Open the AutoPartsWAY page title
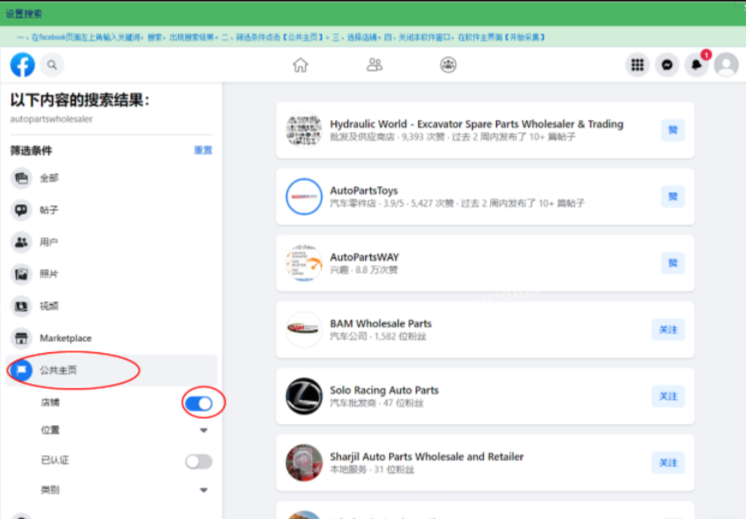This screenshot has height=519, width=746. (364, 257)
